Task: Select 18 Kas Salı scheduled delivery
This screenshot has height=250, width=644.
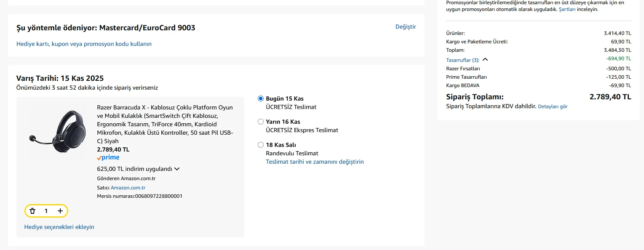Action: pyautogui.click(x=261, y=145)
